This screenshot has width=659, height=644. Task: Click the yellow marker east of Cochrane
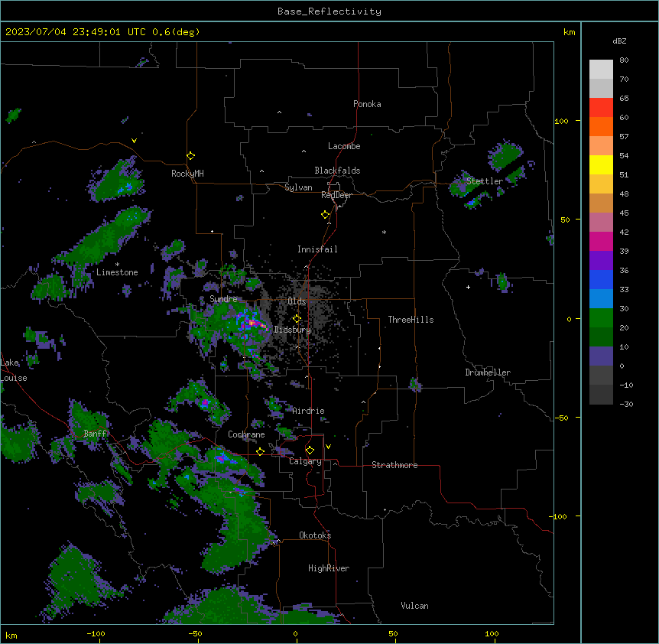pos(260,452)
